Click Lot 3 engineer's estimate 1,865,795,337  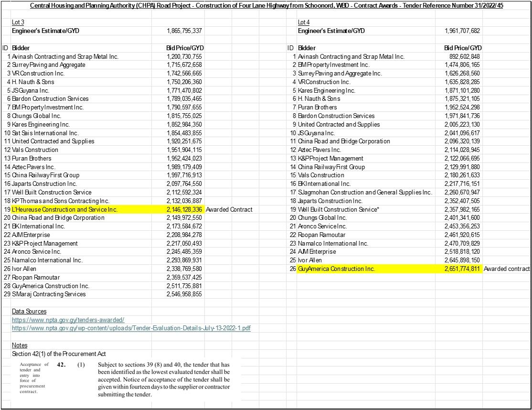click(184, 31)
